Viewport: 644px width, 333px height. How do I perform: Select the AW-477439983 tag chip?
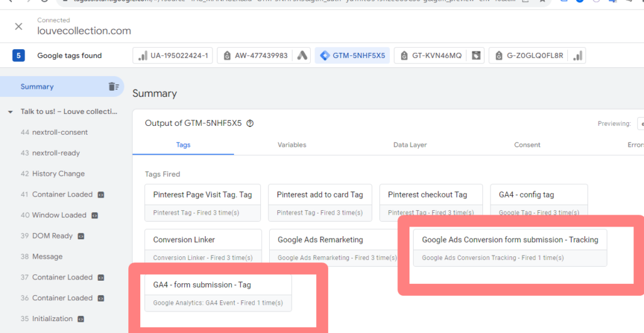(264, 55)
